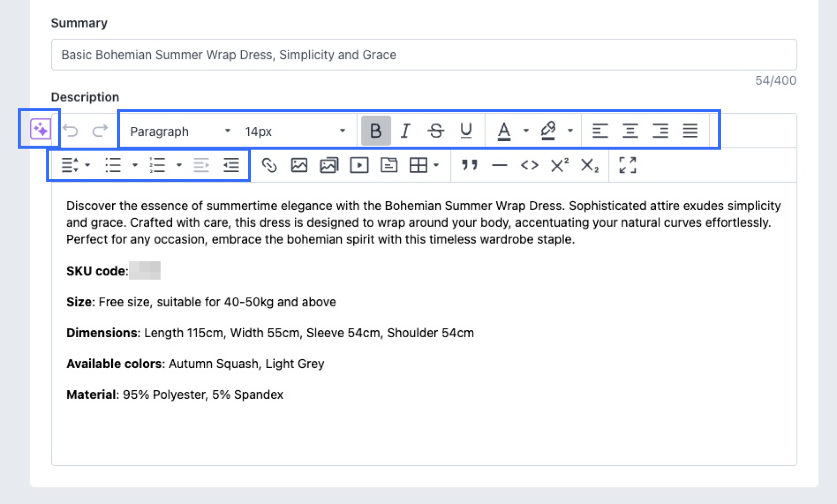Toggle italic text style

point(405,131)
